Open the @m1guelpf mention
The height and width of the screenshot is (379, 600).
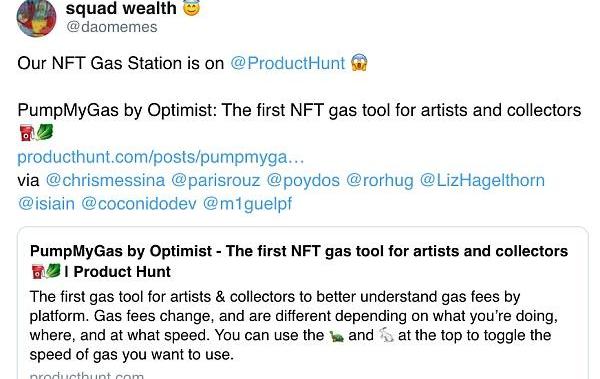click(x=247, y=204)
